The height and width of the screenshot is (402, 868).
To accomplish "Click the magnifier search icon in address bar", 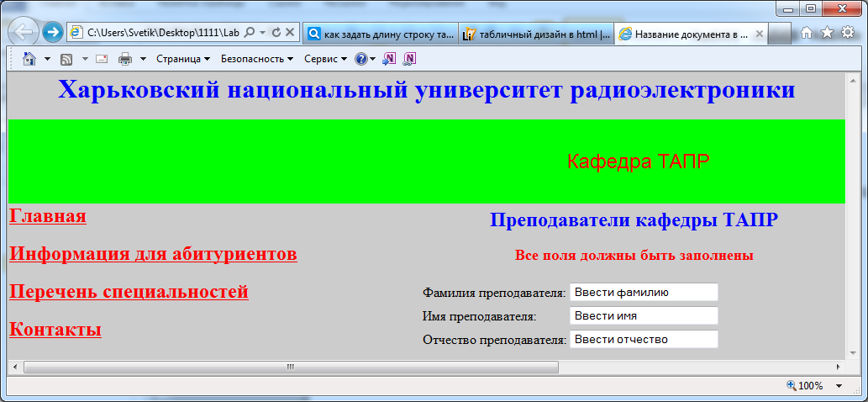I will [x=249, y=34].
